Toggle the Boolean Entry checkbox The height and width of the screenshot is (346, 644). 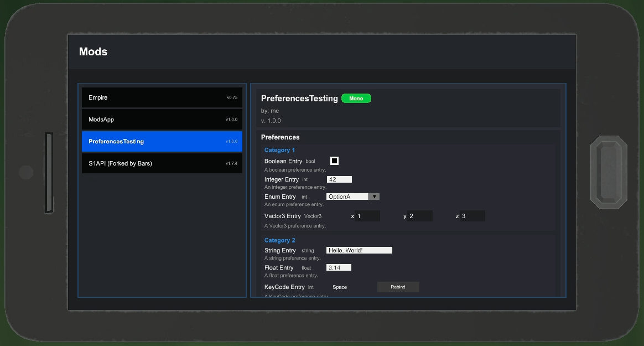click(x=334, y=161)
